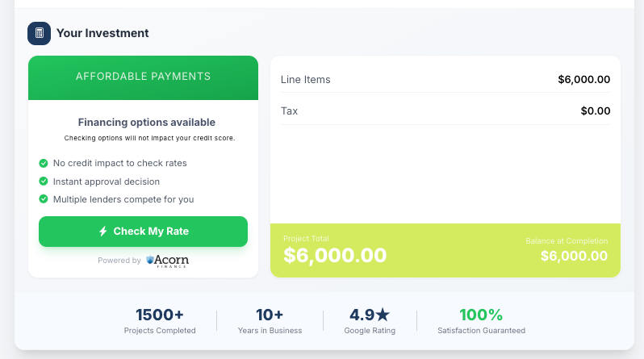Click the lightning bolt icon on Check My Rate
644x359 pixels.
pyautogui.click(x=103, y=232)
